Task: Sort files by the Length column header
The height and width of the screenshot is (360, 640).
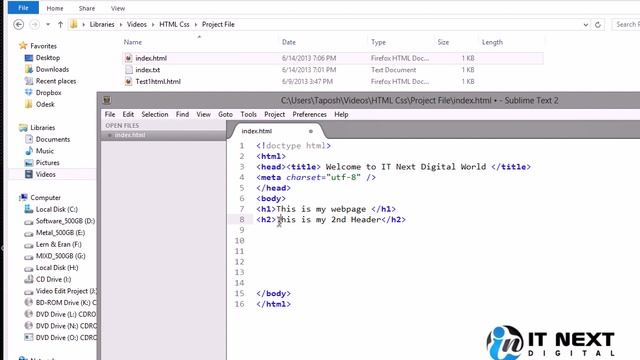Action: tap(492, 42)
